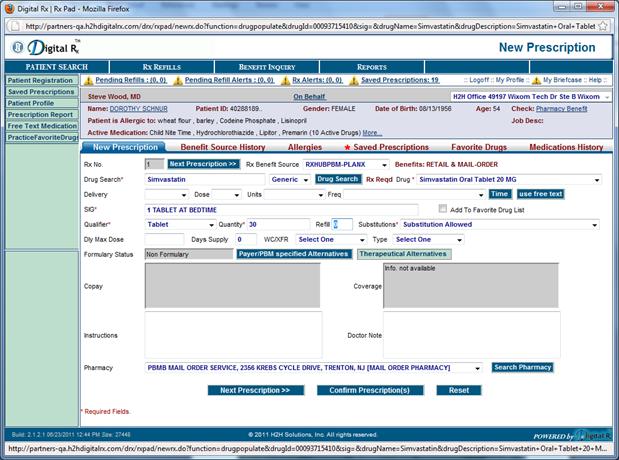
Task: Click the Firefox icon in title bar
Action: [x=10, y=8]
